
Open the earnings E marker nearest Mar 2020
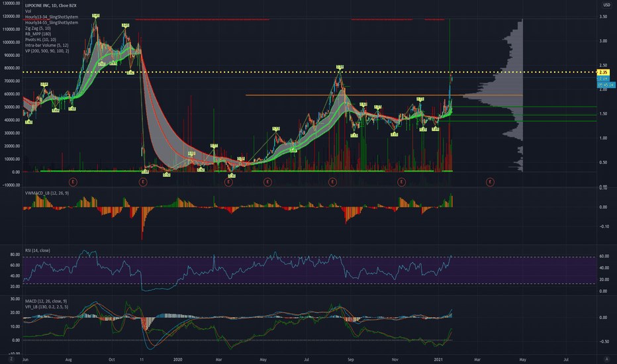coord(228,182)
